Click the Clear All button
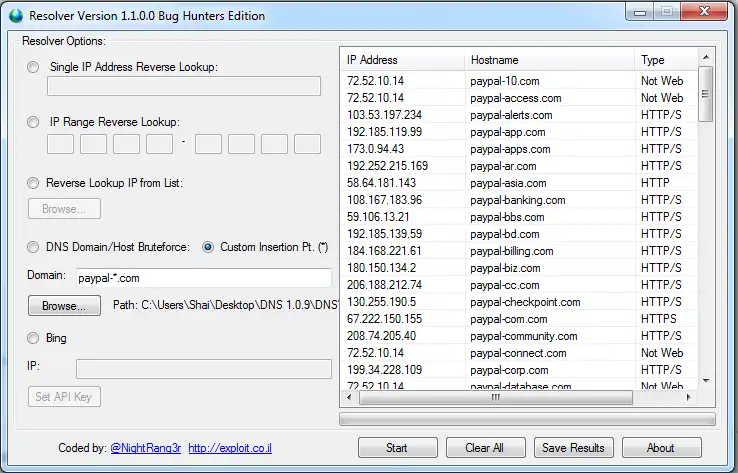The image size is (738, 473). pos(486,448)
